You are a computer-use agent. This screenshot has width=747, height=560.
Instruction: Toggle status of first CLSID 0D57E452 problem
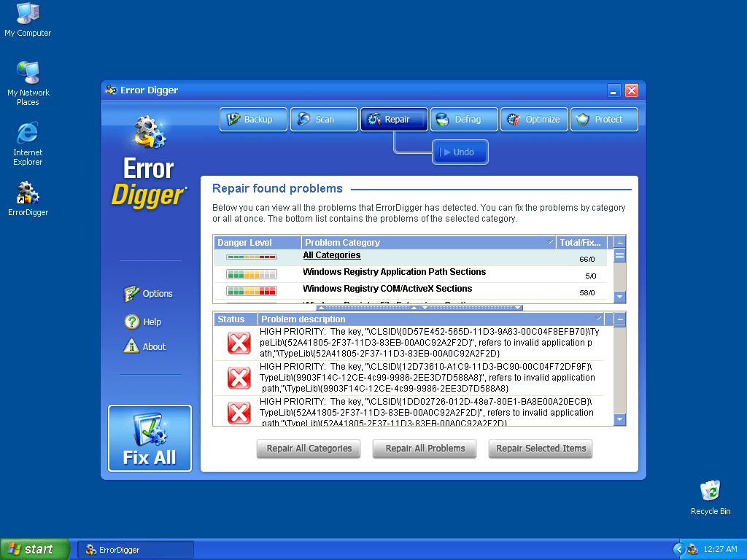(239, 343)
